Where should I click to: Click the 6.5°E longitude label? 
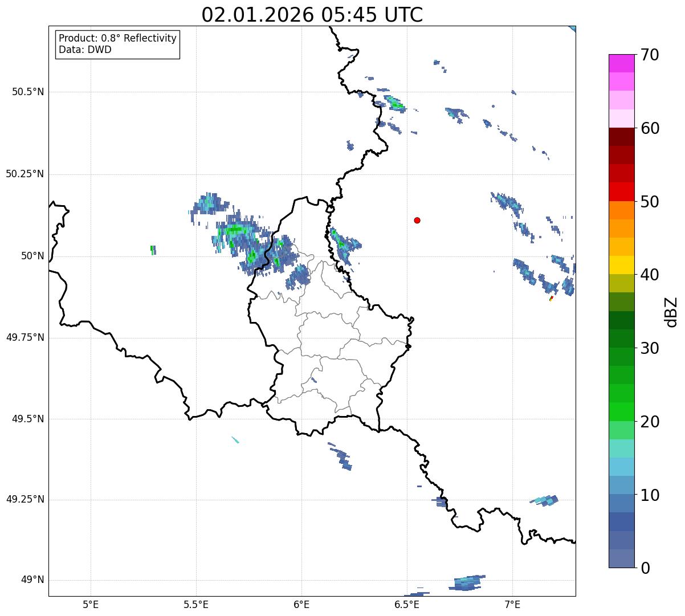(407, 604)
